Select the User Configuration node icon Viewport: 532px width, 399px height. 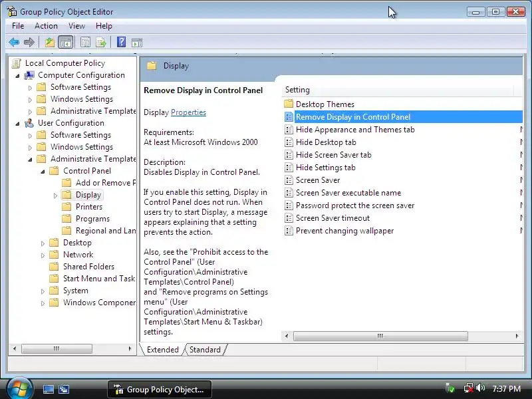pos(29,123)
